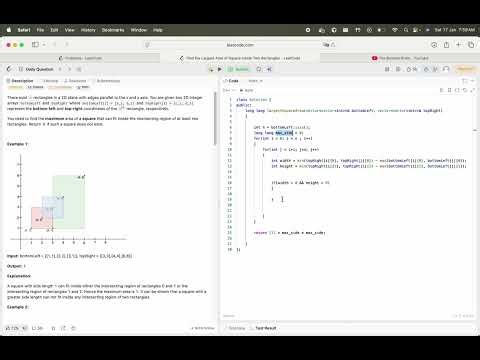
Task: Click the green Submit button
Action: click(x=239, y=69)
